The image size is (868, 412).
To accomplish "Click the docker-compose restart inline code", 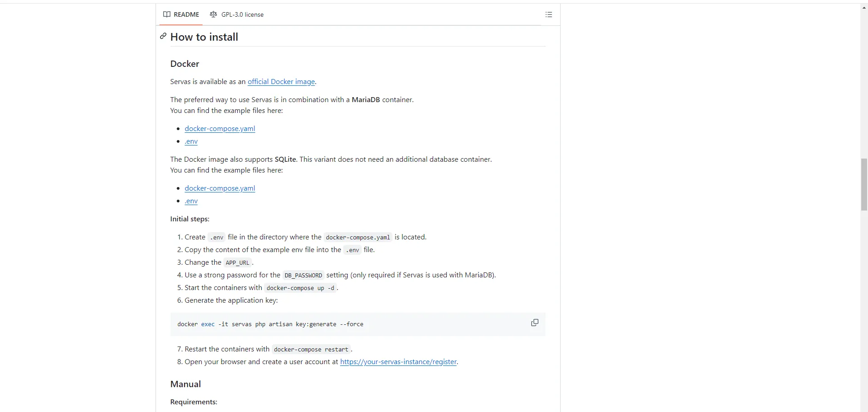I will (311, 349).
